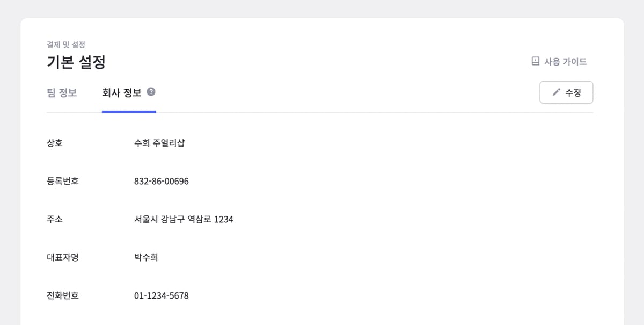Screen dimensions: 644x325
Task: Select the 상호 field label
Action: click(53, 142)
